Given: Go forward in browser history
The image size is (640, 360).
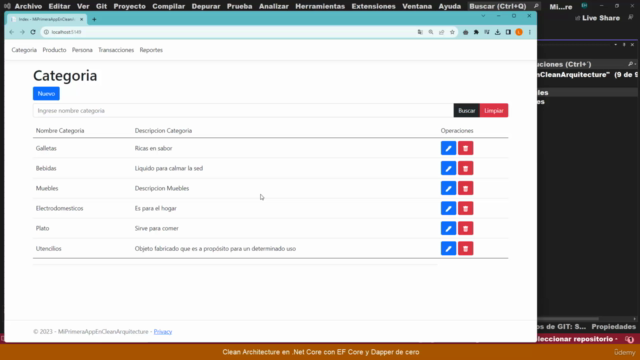Looking at the screenshot, I should (x=22, y=32).
